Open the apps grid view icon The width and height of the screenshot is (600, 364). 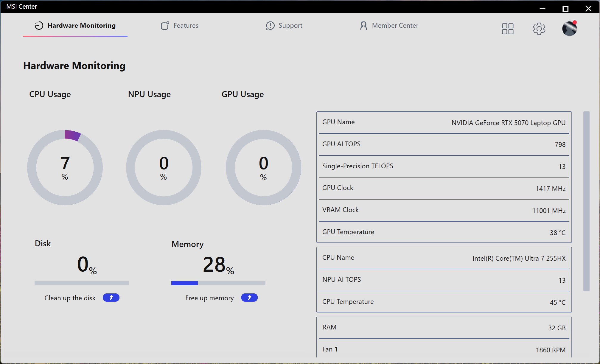tap(508, 29)
